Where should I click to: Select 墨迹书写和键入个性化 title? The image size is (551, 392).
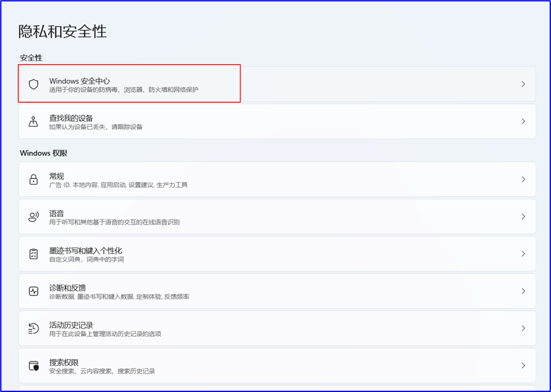[x=86, y=251]
